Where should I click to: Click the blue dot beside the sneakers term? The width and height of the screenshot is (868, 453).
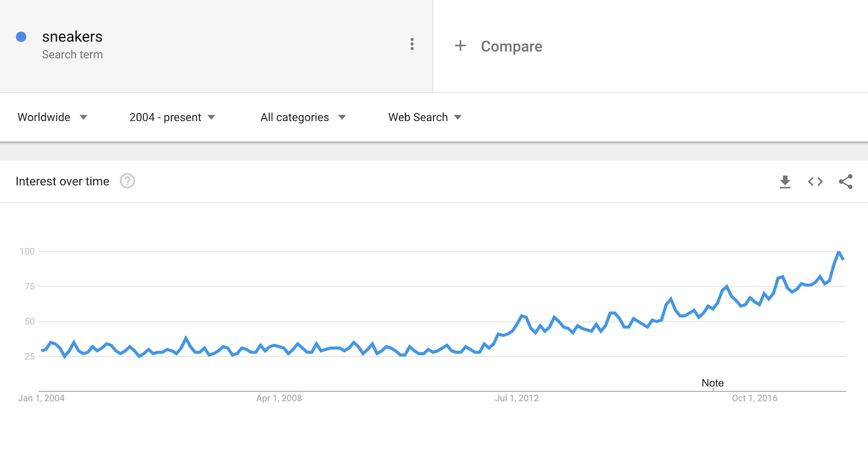(x=21, y=37)
